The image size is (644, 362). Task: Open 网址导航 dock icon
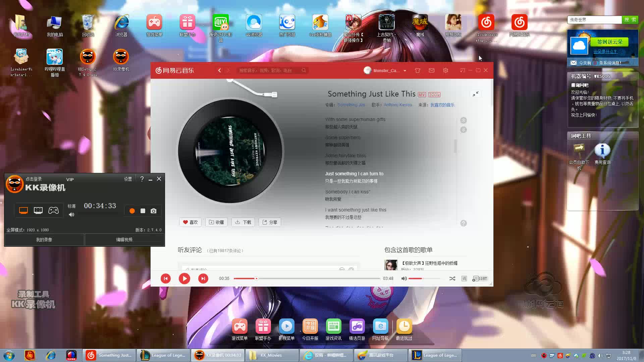(380, 329)
